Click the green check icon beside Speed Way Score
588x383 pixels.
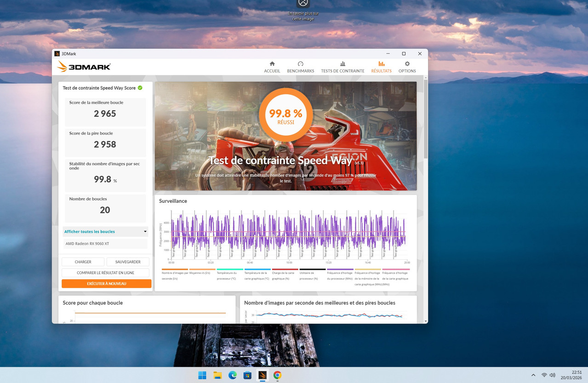tap(140, 87)
